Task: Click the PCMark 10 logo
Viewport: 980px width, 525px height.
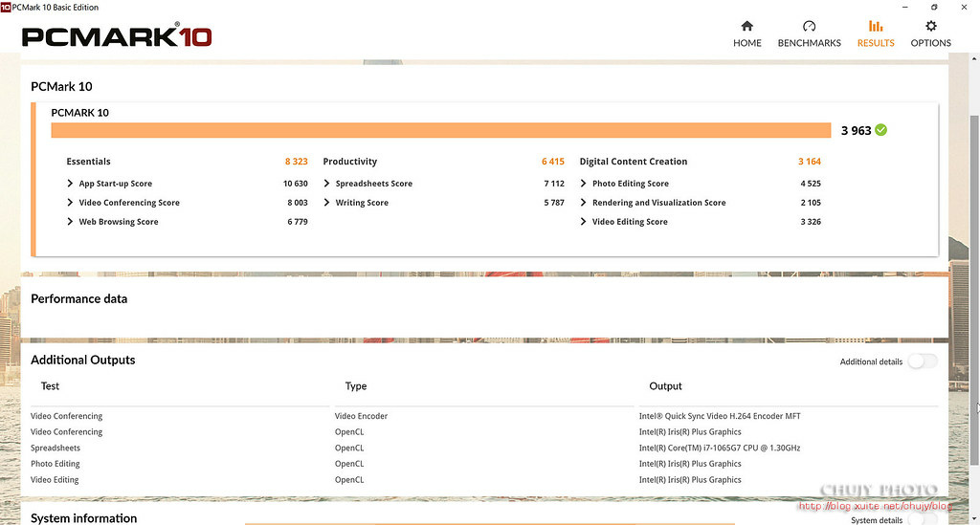Action: 116,35
